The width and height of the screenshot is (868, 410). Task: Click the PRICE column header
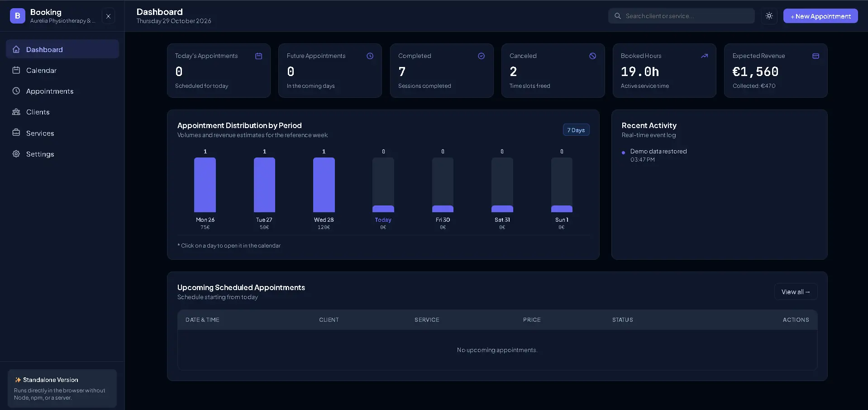[x=532, y=320]
